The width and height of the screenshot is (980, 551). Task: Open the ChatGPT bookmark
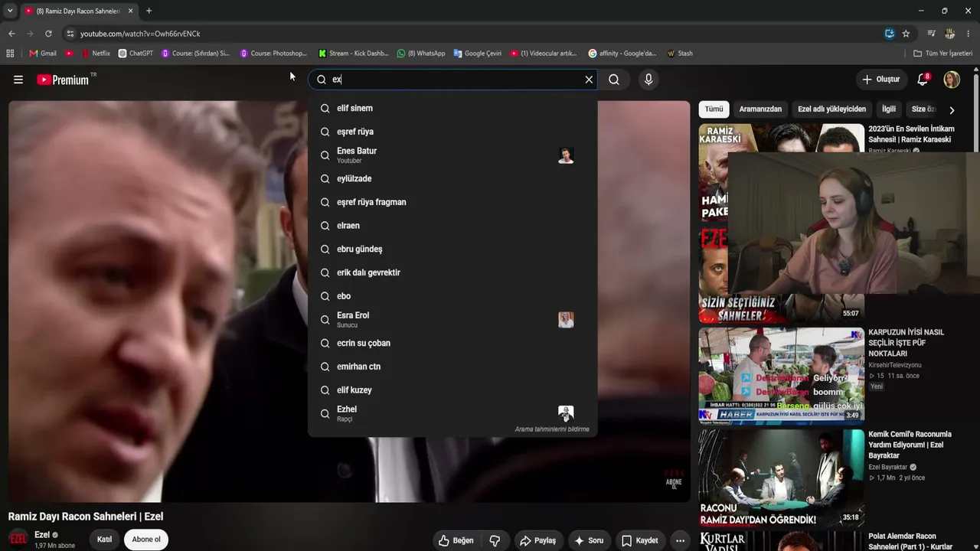point(136,54)
